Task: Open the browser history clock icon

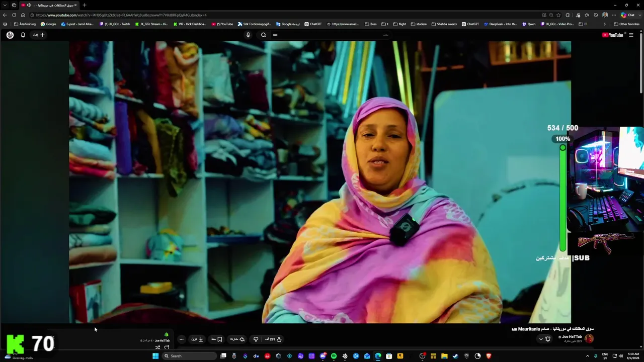Action: coord(596,15)
